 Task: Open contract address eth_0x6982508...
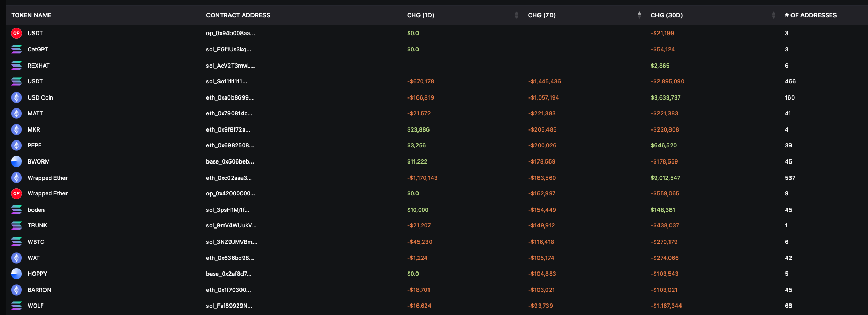pyautogui.click(x=230, y=145)
